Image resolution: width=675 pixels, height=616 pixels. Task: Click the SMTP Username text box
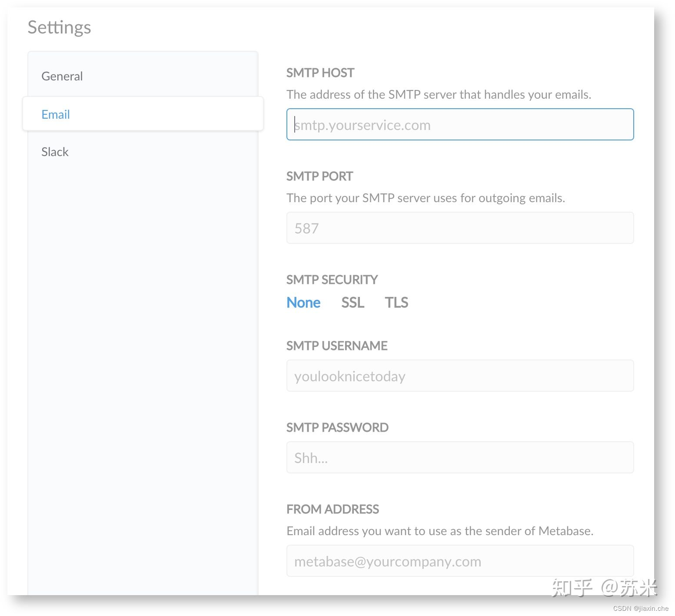(460, 376)
